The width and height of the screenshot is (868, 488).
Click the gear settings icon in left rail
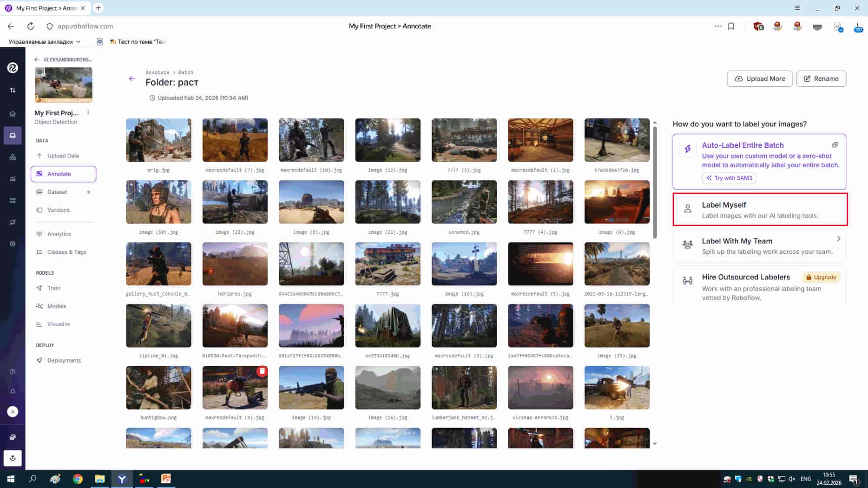(x=13, y=244)
